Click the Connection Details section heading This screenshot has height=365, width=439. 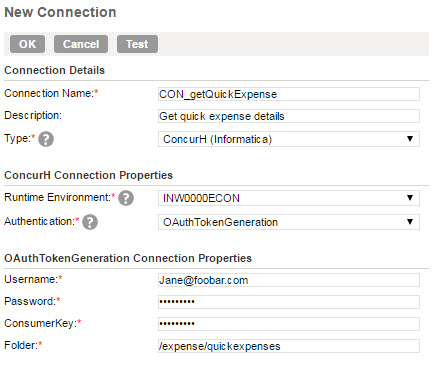click(54, 70)
